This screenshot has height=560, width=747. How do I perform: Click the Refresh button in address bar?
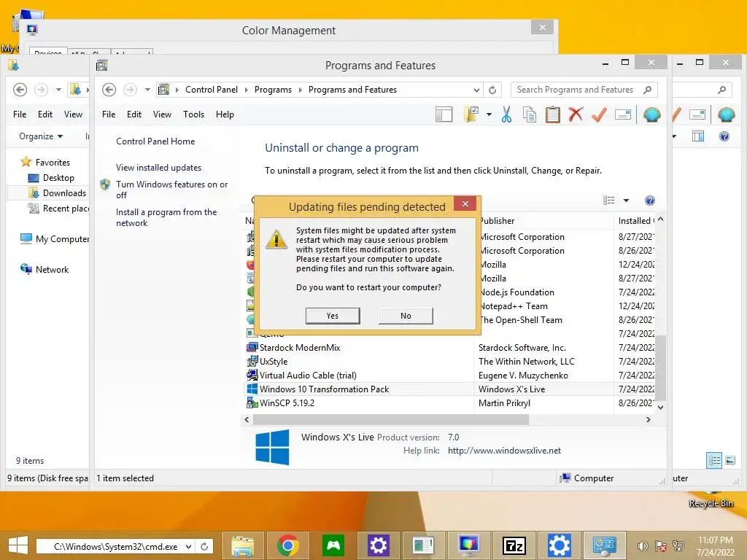coord(492,90)
